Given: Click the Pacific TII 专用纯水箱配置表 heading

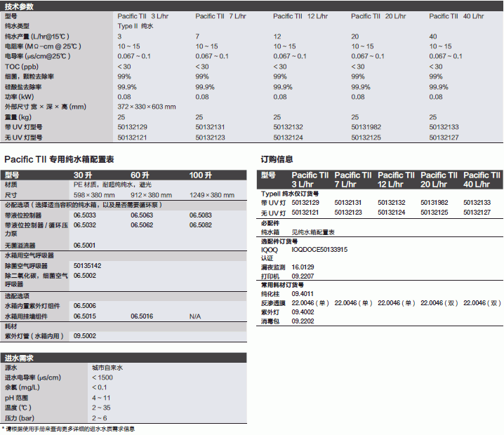Looking at the screenshot, I should tap(59, 159).
